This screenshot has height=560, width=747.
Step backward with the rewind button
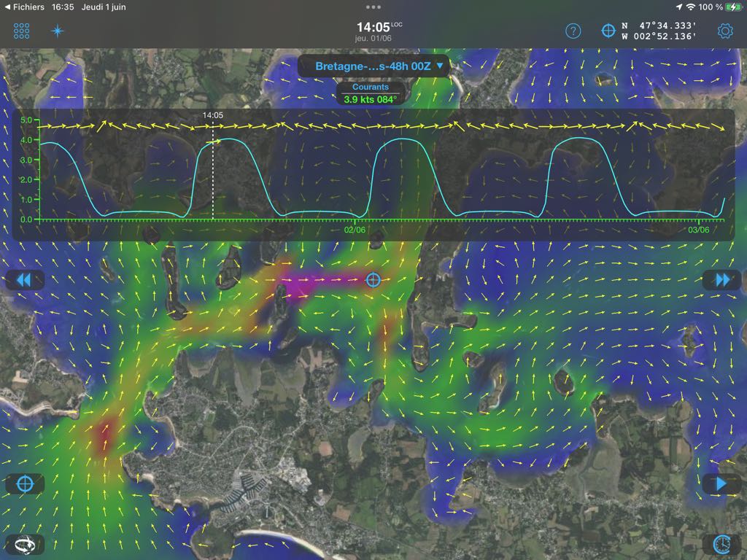25,280
